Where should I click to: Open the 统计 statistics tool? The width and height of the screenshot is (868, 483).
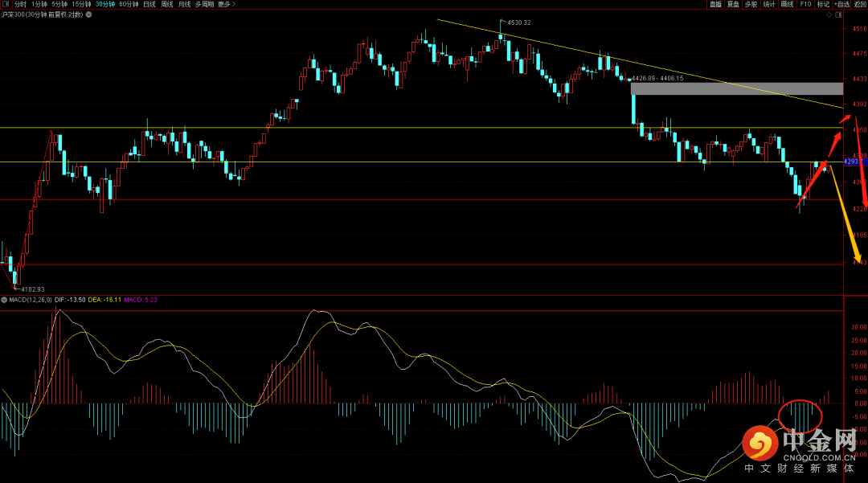coord(769,4)
